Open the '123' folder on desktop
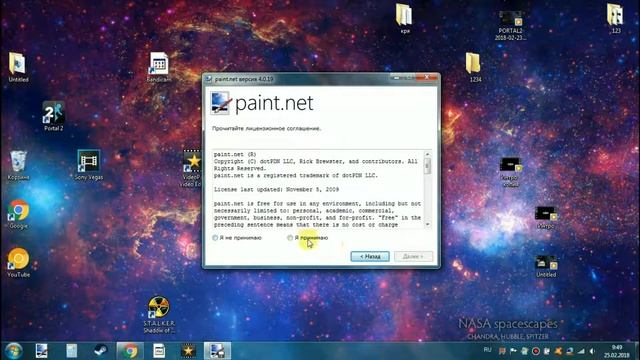This screenshot has width=640, height=360. click(x=615, y=18)
